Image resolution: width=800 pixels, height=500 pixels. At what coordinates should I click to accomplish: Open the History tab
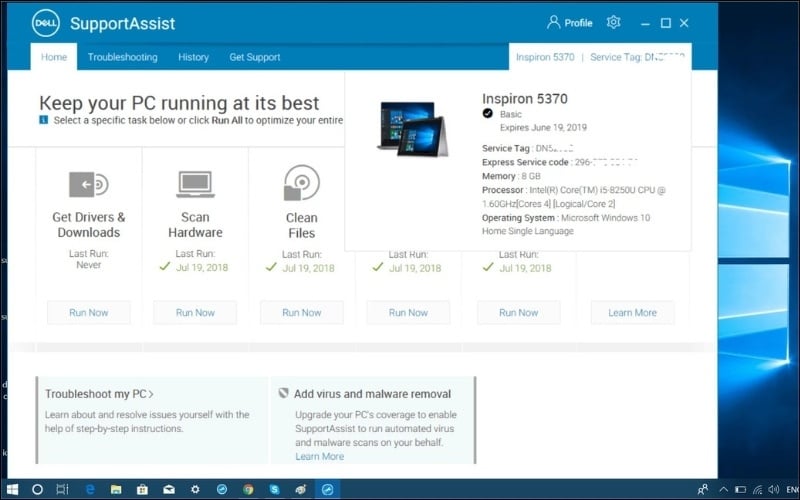click(x=193, y=57)
